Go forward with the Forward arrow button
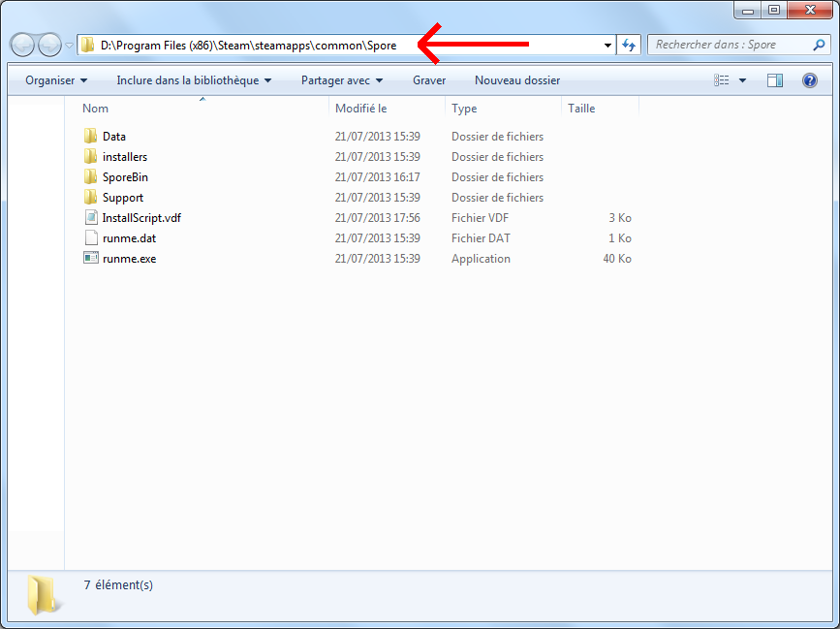This screenshot has width=840, height=629. (49, 45)
